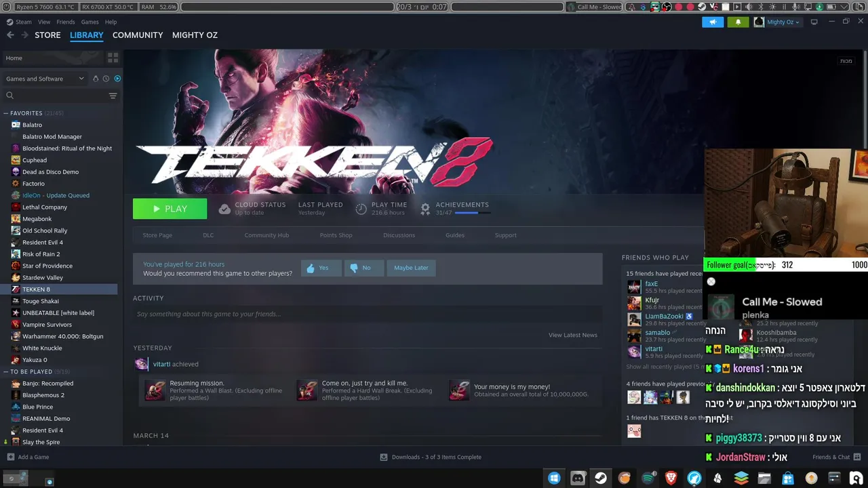Open the MIGHTY OZ profile tab

click(x=195, y=35)
